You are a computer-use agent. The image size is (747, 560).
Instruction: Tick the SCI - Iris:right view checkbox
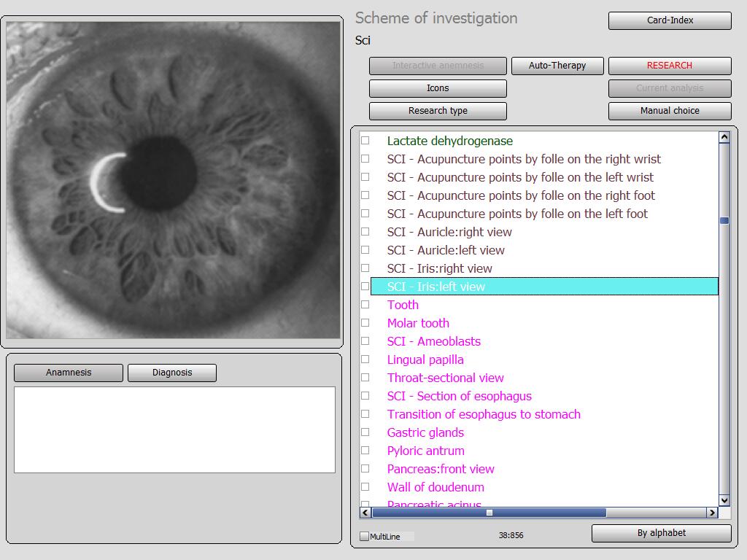click(x=365, y=268)
